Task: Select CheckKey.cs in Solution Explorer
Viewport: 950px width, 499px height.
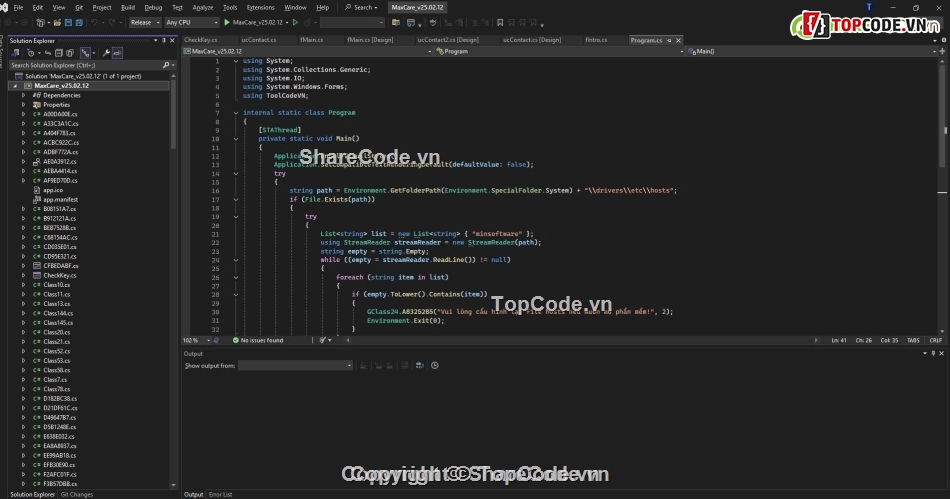Action: 60,275
